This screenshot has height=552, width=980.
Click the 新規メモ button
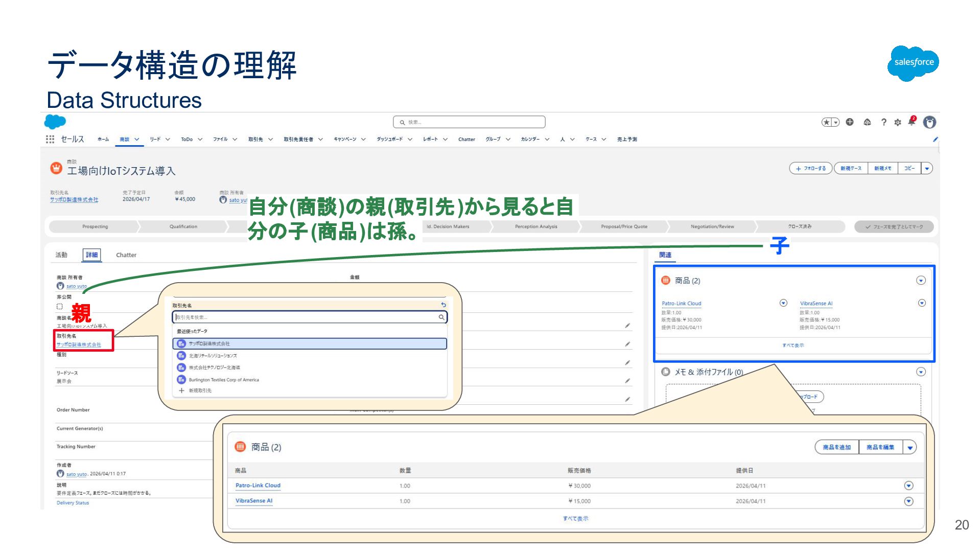click(883, 168)
